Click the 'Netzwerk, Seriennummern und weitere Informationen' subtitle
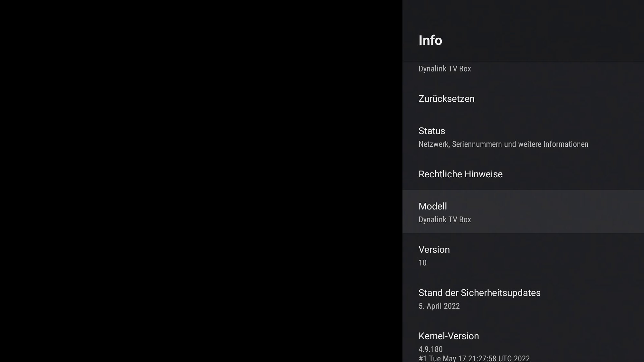This screenshot has height=362, width=644. click(x=503, y=144)
